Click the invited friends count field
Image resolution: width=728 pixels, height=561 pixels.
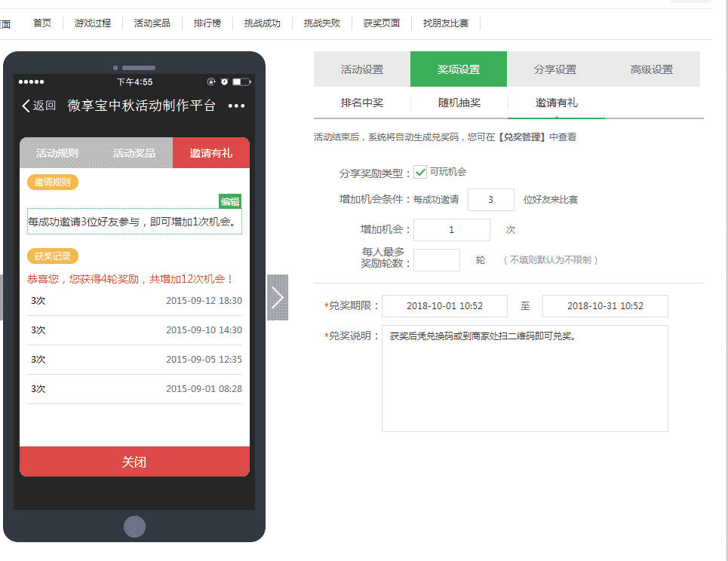(490, 200)
